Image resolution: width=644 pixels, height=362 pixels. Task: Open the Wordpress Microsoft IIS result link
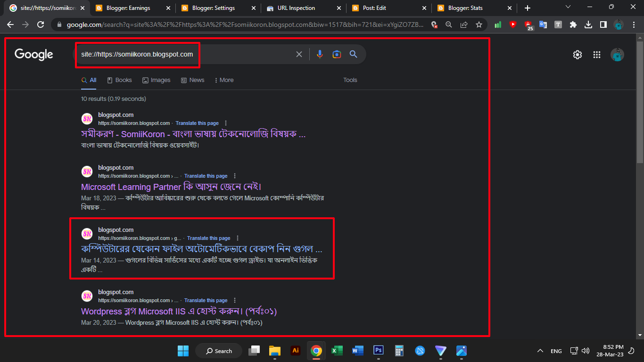179,312
